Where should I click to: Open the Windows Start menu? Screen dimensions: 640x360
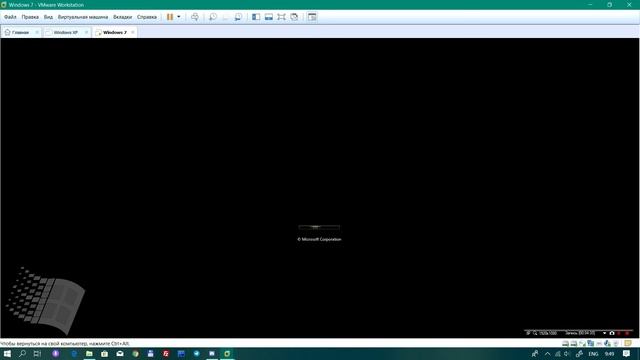pos(7,354)
